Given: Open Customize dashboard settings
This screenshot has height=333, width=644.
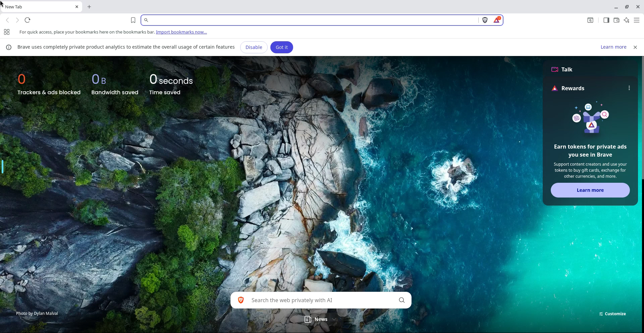Looking at the screenshot, I should [x=612, y=314].
